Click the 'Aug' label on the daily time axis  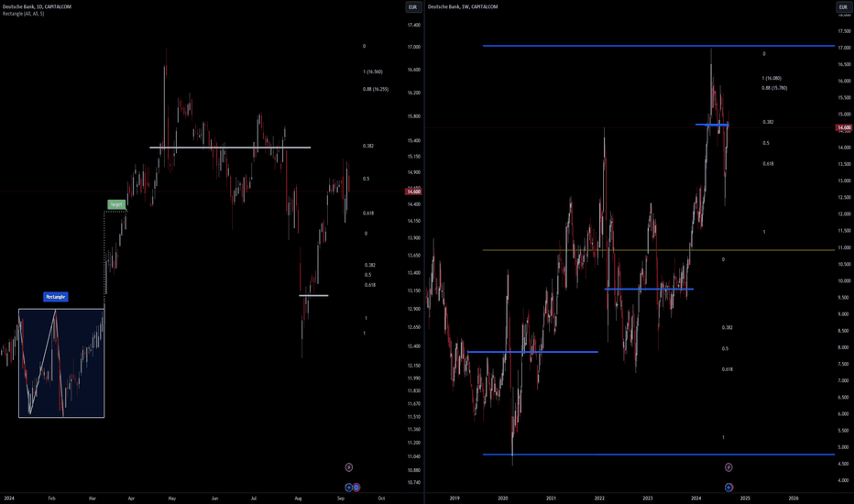click(298, 499)
